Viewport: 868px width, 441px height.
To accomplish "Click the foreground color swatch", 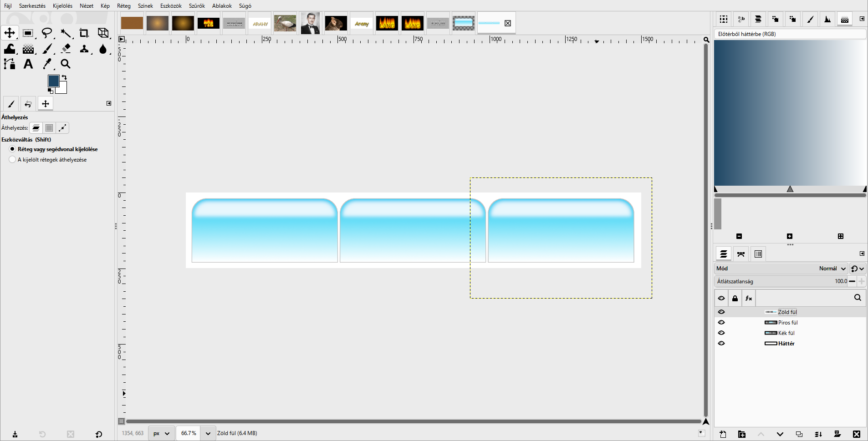I will [x=53, y=81].
